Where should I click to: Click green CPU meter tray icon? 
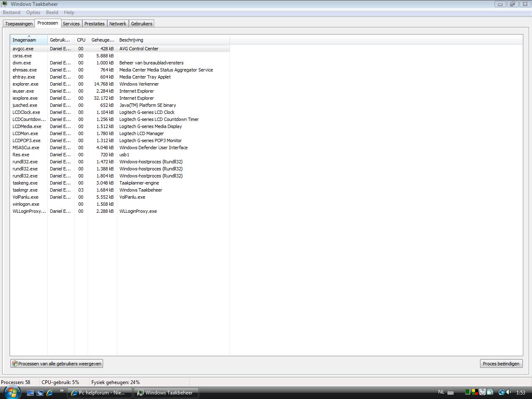467,392
